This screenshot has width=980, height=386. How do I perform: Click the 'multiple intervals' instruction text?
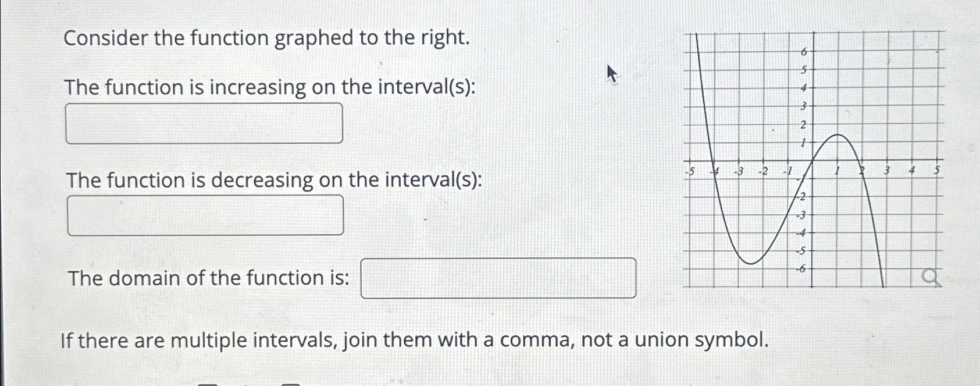[x=414, y=339]
